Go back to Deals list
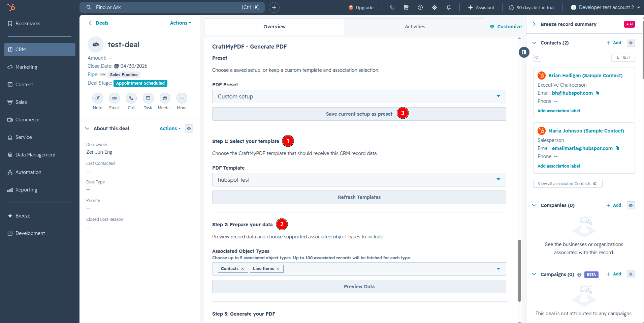The height and width of the screenshot is (323, 644). (x=98, y=23)
